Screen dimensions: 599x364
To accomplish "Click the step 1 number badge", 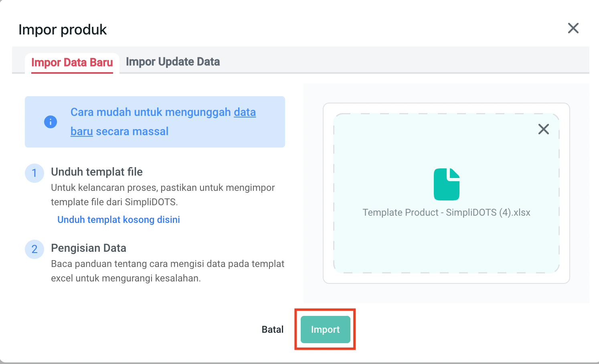I will coord(34,173).
